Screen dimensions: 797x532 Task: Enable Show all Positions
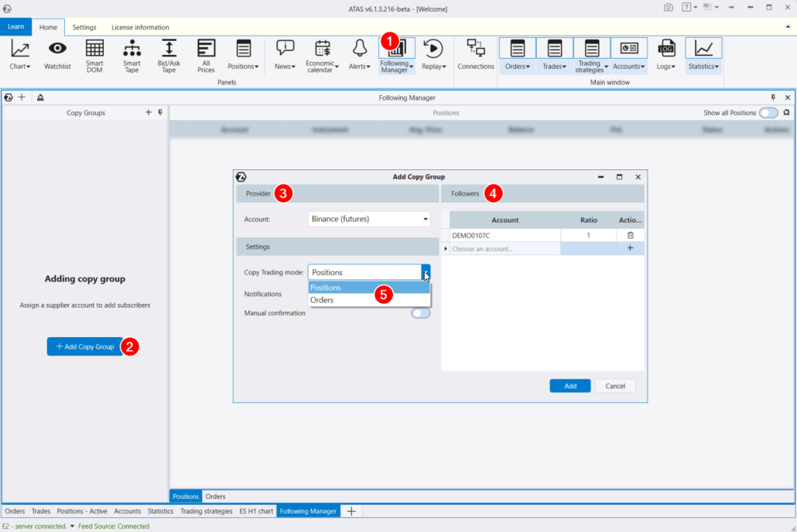pyautogui.click(x=768, y=112)
